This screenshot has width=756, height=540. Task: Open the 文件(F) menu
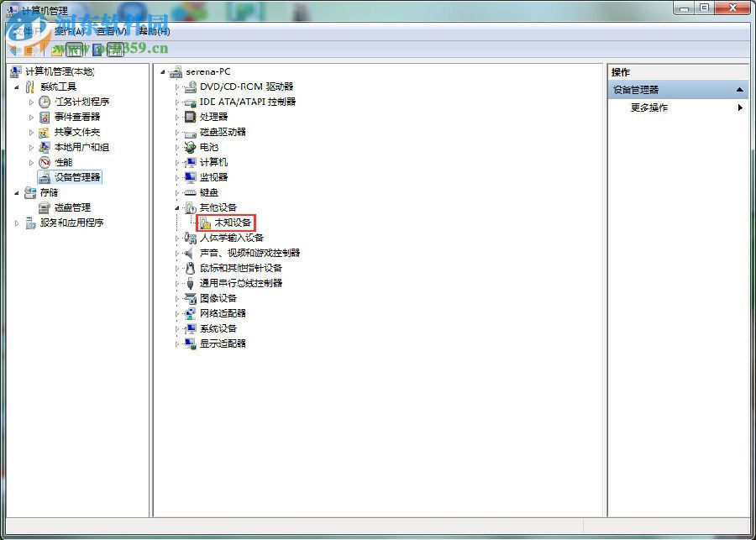(x=28, y=31)
